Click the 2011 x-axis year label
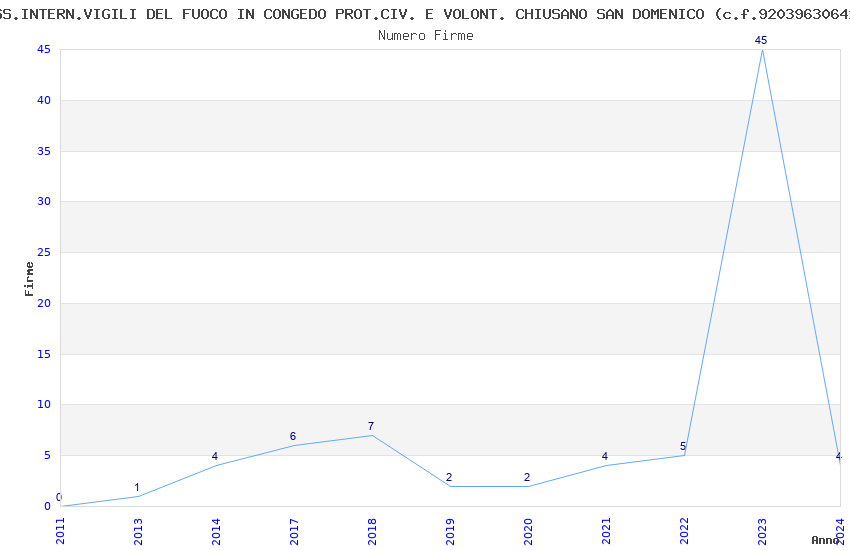 point(60,531)
